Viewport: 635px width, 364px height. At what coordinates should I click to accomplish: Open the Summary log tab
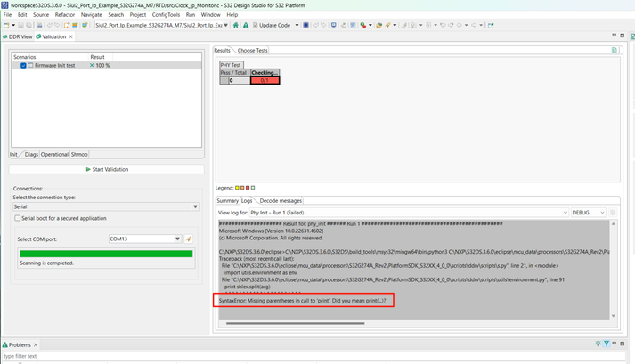click(227, 201)
